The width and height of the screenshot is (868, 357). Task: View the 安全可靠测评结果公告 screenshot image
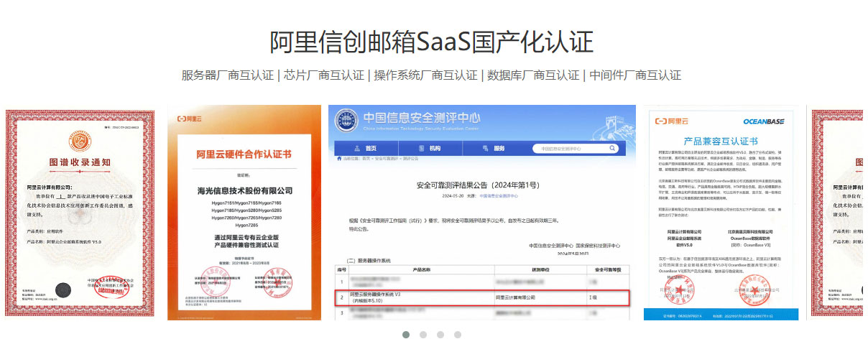tap(482, 213)
